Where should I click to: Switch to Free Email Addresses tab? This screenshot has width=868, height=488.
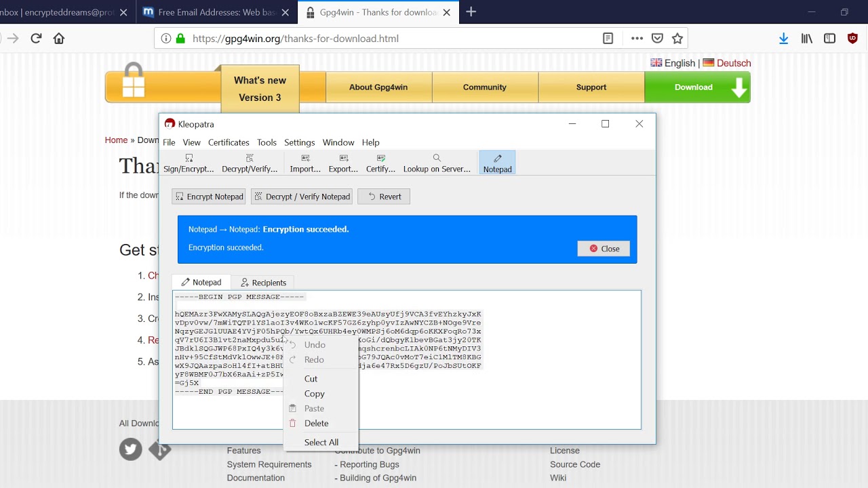(x=216, y=12)
